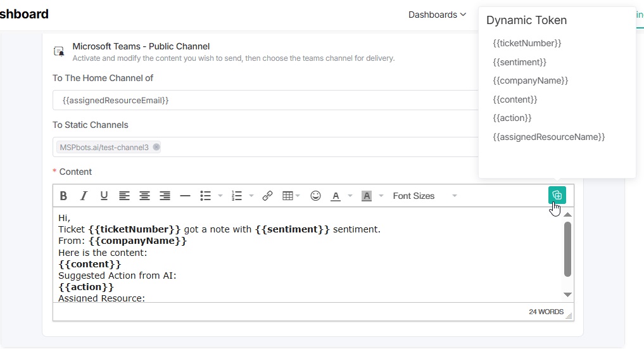Screen dimensions: 644x349
Task: Open the insert table dropdown
Action: coord(291,196)
